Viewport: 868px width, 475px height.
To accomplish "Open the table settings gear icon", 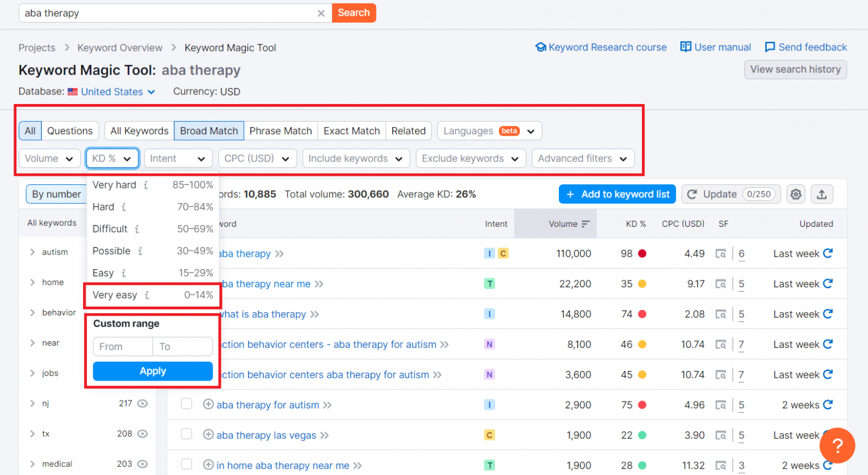I will 796,194.
